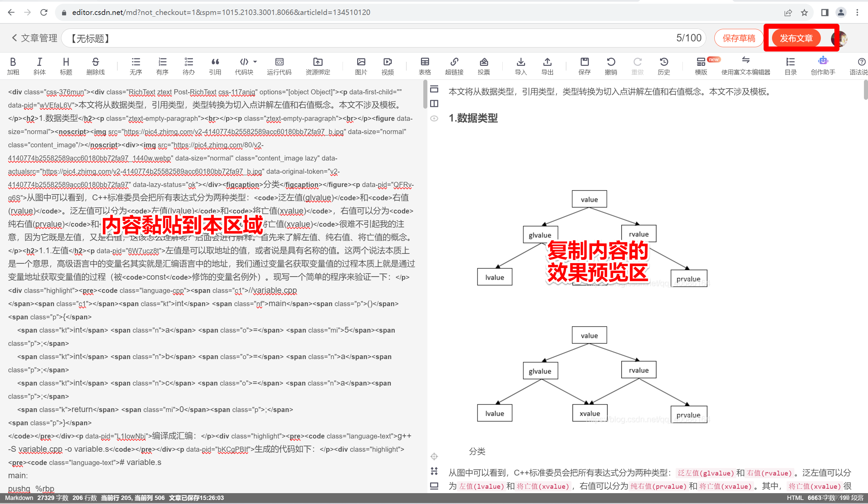Click the Bold (加粗) formatting icon
This screenshot has width=868, height=504.
(13, 62)
